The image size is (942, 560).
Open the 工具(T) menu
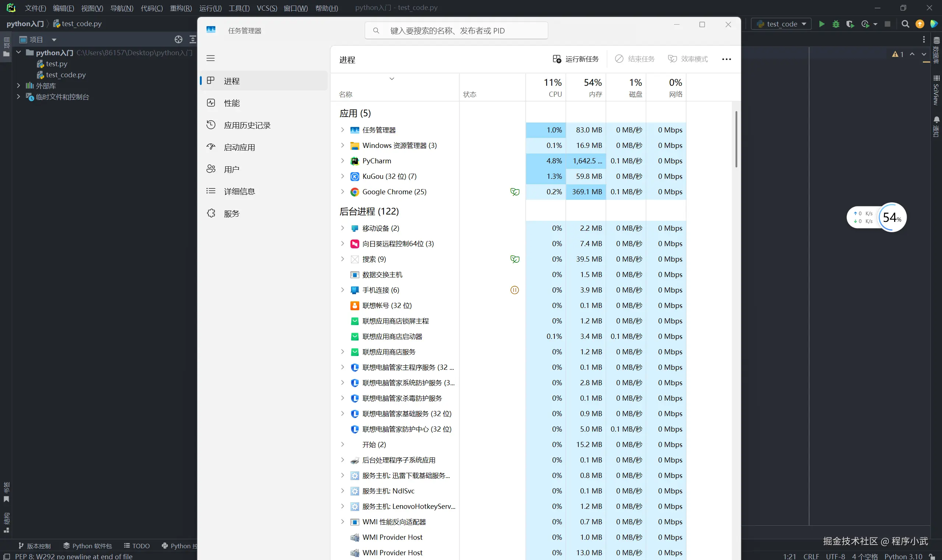(x=239, y=8)
